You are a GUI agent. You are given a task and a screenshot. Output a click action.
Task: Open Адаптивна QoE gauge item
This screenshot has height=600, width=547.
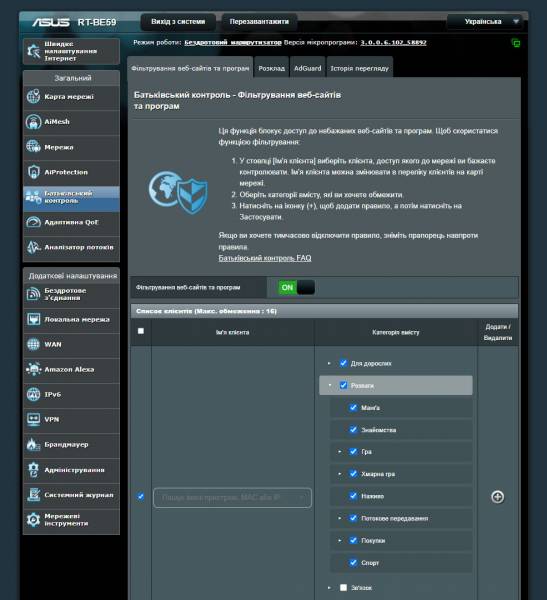click(71, 222)
